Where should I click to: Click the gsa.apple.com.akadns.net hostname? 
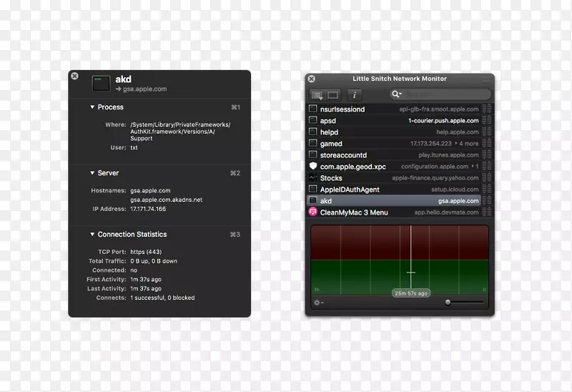click(x=167, y=200)
